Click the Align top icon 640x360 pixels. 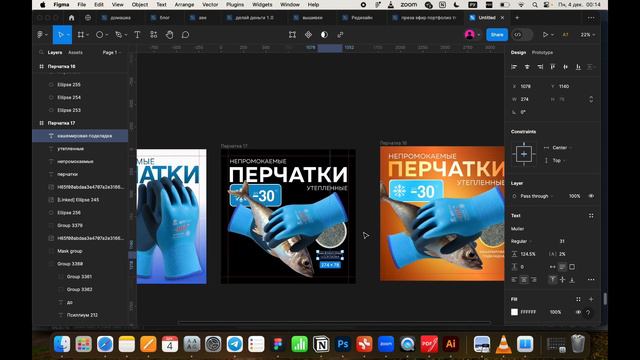553,67
